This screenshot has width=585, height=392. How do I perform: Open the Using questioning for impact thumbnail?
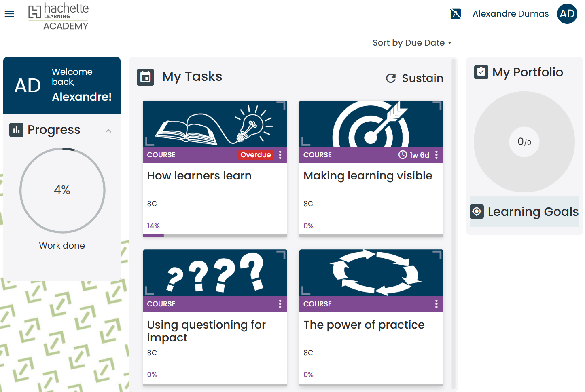[215, 273]
